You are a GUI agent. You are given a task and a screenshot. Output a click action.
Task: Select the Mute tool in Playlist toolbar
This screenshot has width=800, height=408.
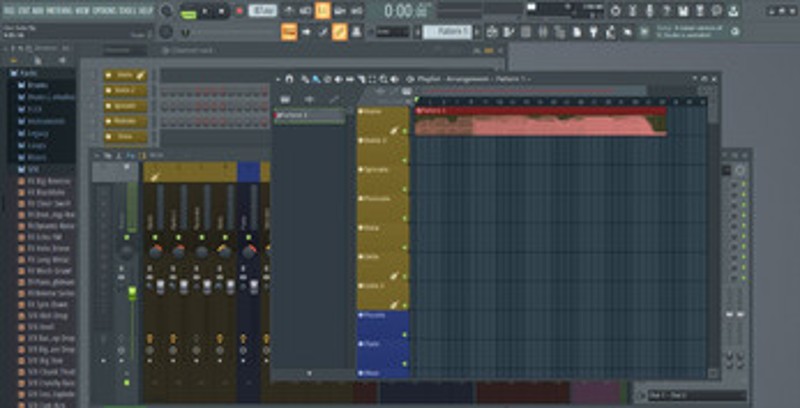pyautogui.click(x=338, y=79)
